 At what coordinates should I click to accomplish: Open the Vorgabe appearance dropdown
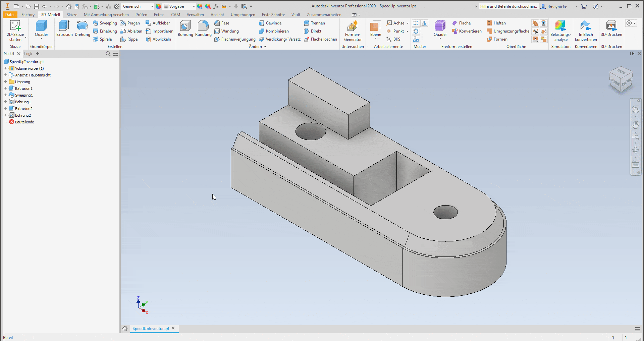[194, 6]
